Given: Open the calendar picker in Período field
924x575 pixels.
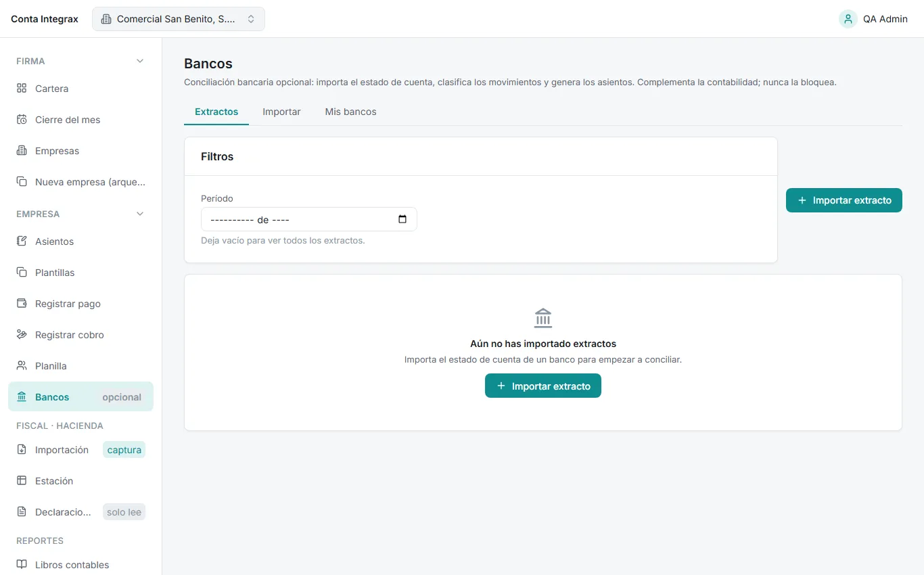Looking at the screenshot, I should click(x=402, y=219).
